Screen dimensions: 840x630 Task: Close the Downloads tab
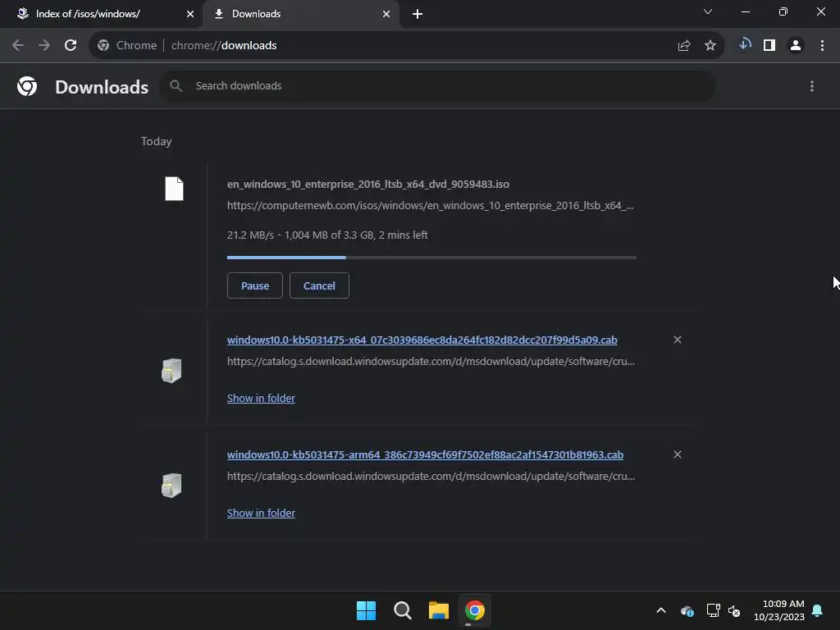[386, 14]
